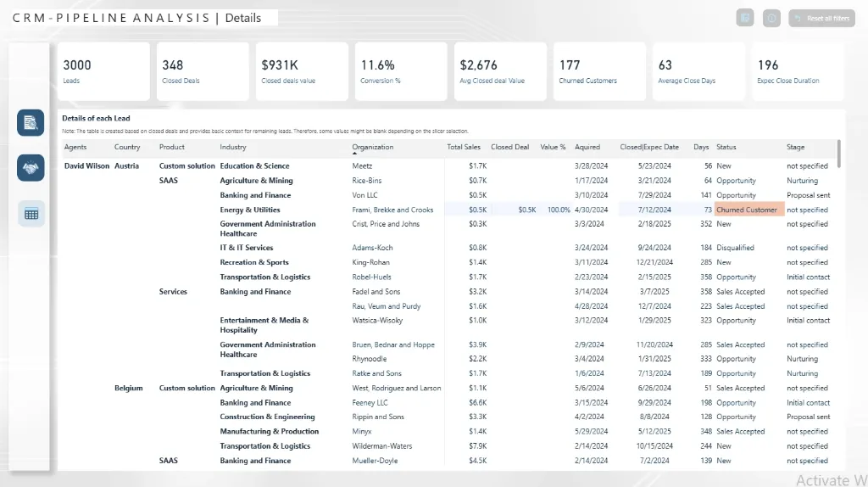
Task: Select the 11.6% Conversion card
Action: 402,71
